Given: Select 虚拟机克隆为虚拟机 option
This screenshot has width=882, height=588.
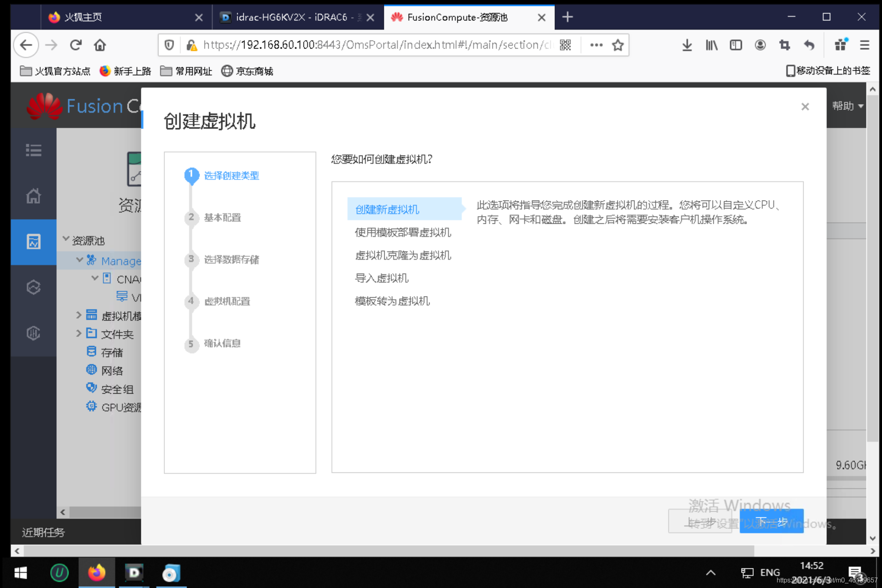Looking at the screenshot, I should [x=403, y=255].
